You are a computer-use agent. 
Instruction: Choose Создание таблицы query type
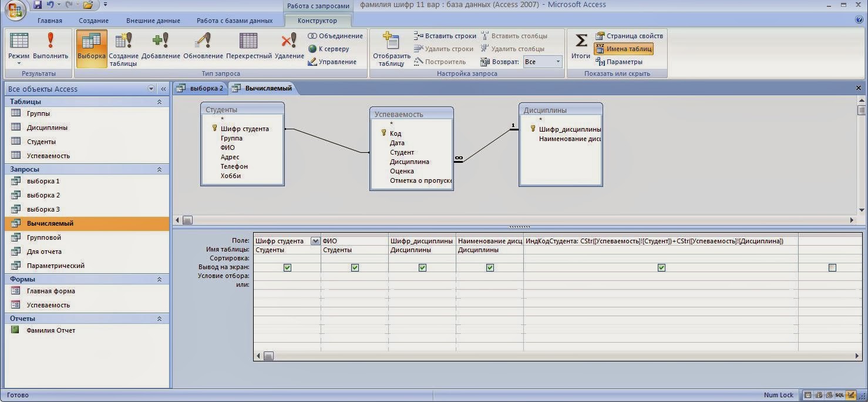pyautogui.click(x=124, y=49)
